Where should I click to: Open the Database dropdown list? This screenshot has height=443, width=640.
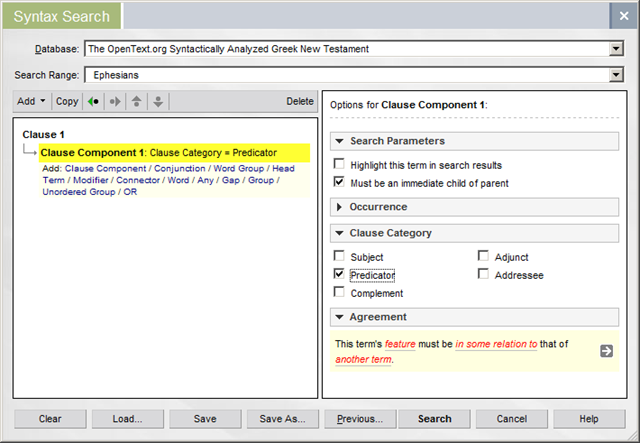pos(616,48)
